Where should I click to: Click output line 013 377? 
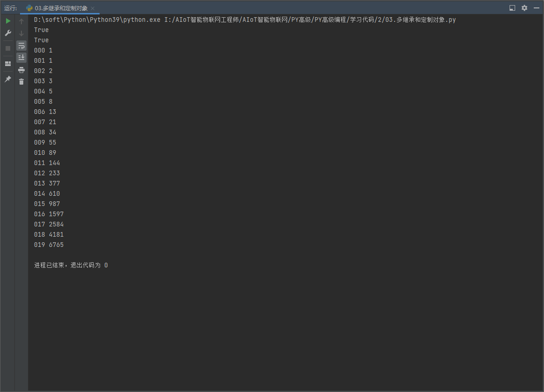coord(47,183)
